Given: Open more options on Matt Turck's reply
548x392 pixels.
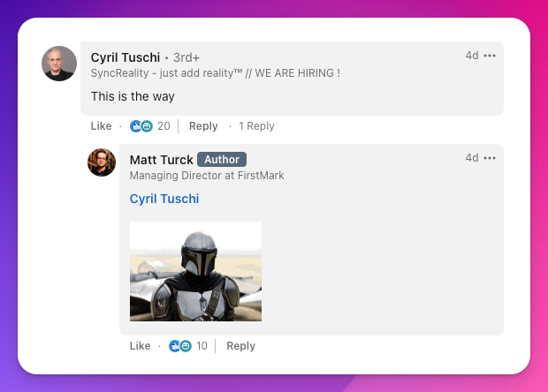Looking at the screenshot, I should point(490,158).
